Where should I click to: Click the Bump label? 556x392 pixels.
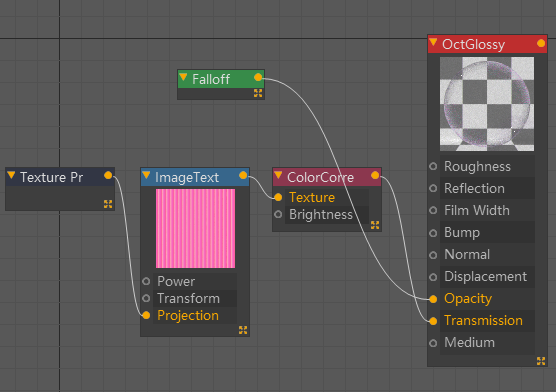pos(462,233)
